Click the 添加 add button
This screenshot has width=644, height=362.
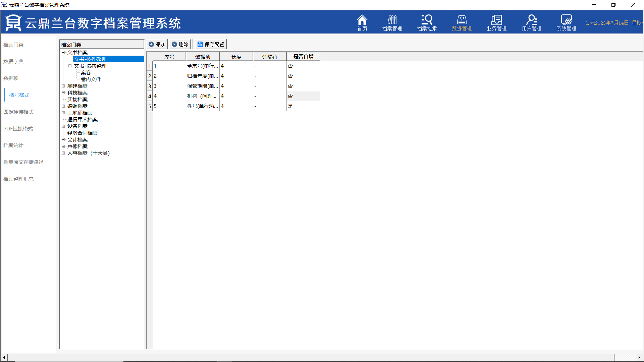[x=157, y=44]
